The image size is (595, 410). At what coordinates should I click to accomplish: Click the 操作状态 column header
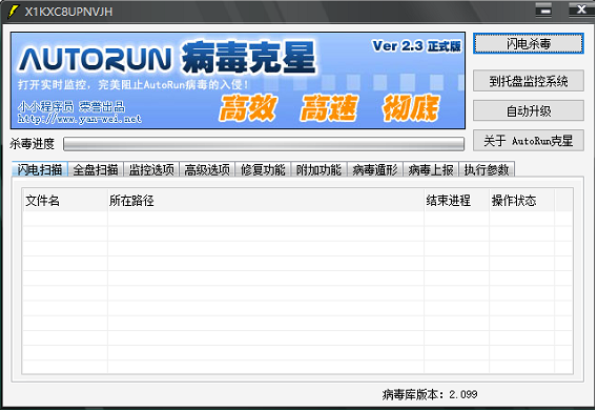click(x=522, y=200)
